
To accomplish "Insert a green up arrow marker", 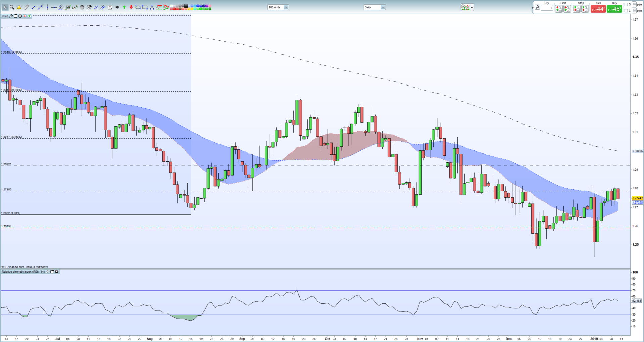I will (124, 7).
